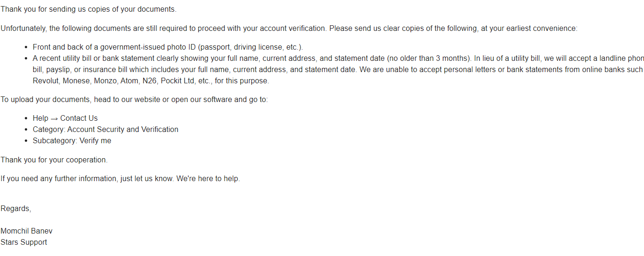Click the 'If you need any further information' sentence
The image size is (644, 256).
[x=120, y=179]
